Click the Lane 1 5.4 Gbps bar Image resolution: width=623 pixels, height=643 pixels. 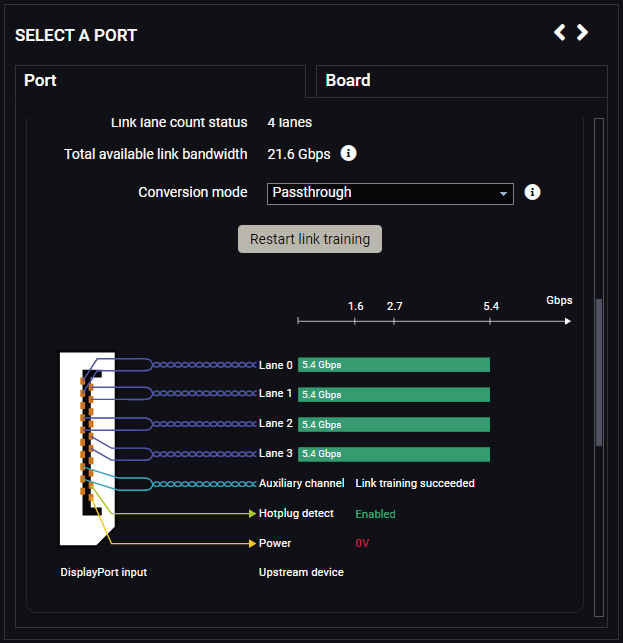click(x=394, y=394)
